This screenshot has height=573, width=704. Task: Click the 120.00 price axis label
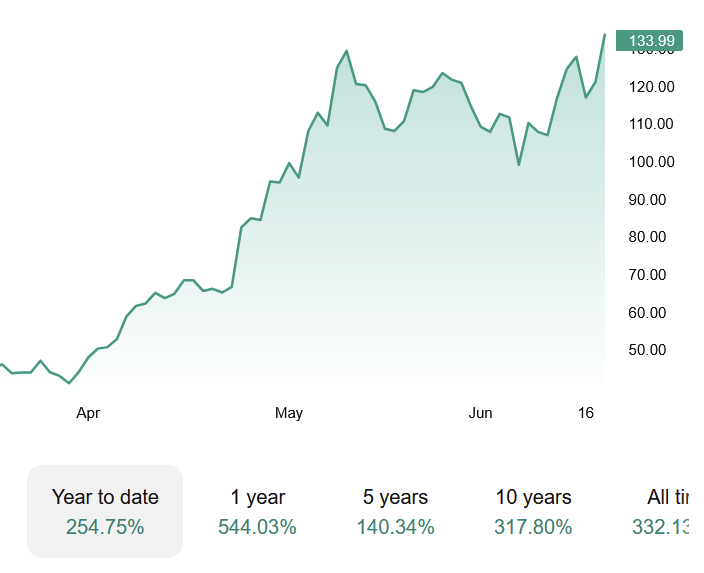pyautogui.click(x=651, y=87)
